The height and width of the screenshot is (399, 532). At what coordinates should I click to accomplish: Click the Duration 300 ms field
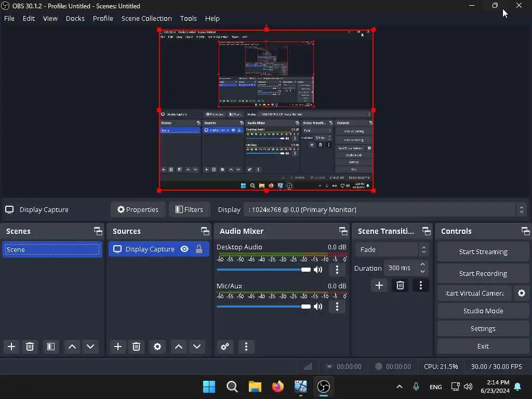pos(406,268)
